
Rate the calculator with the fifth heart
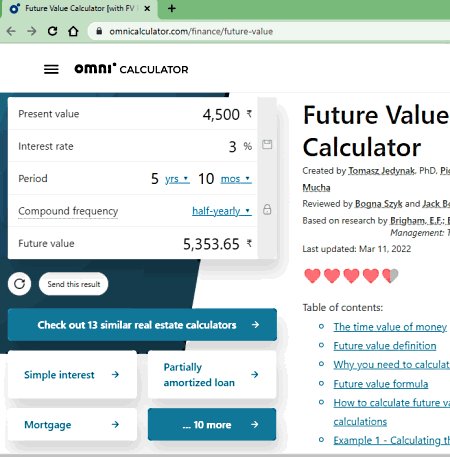pos(390,276)
